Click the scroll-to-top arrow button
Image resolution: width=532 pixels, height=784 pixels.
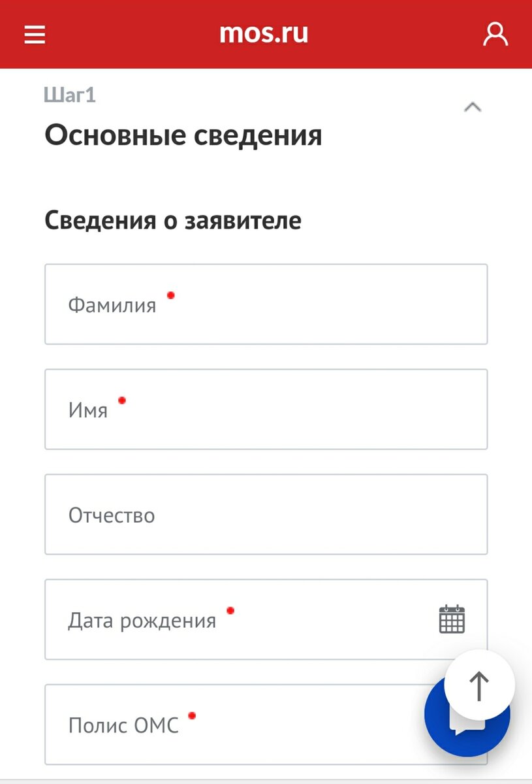point(479,684)
